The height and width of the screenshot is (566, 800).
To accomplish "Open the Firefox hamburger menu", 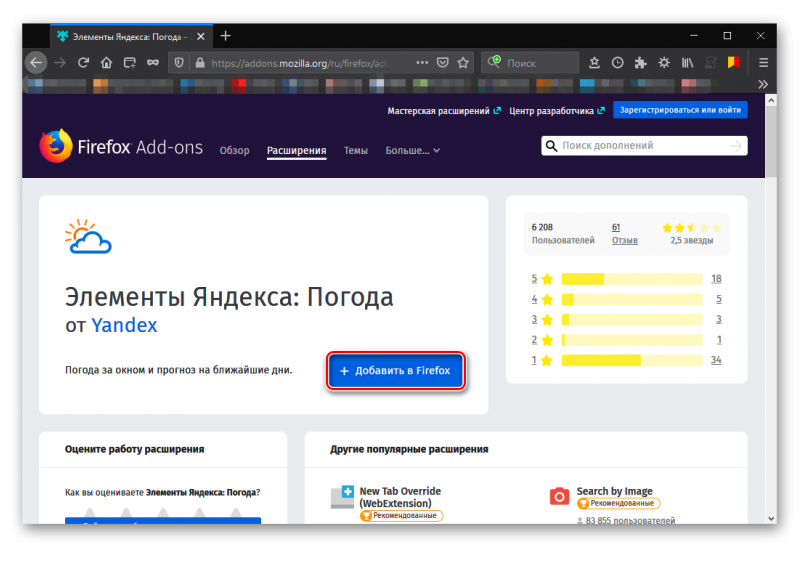I will coord(763,63).
